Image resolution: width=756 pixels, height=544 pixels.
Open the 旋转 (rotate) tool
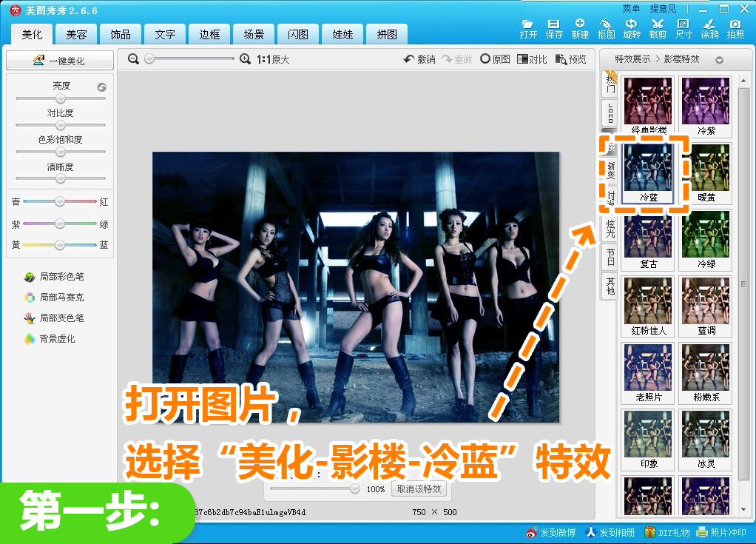click(632, 28)
